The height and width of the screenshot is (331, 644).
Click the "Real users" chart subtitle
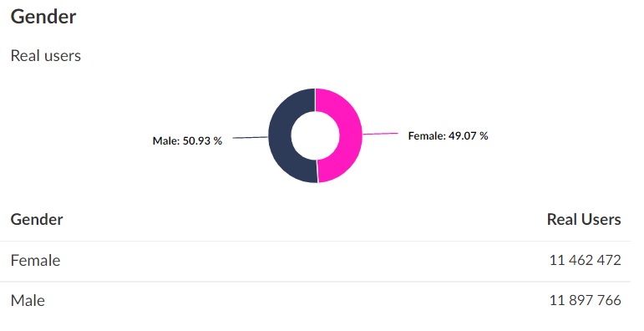46,55
